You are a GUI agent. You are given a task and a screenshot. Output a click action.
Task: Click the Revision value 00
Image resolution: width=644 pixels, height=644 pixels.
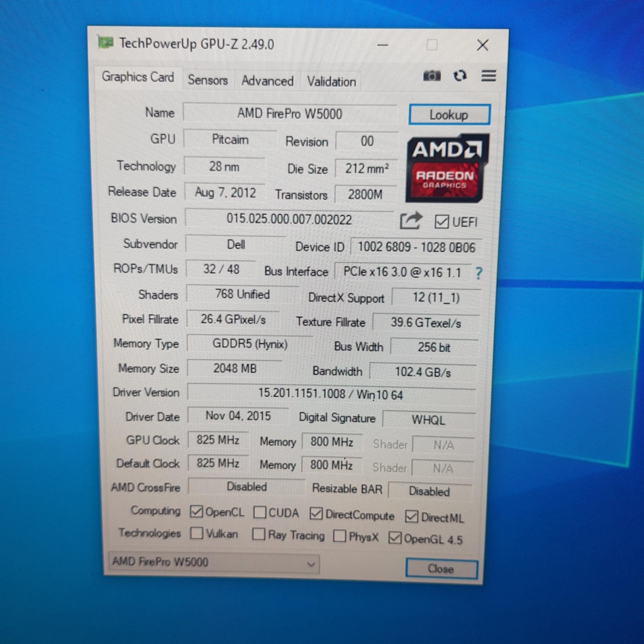(x=367, y=142)
